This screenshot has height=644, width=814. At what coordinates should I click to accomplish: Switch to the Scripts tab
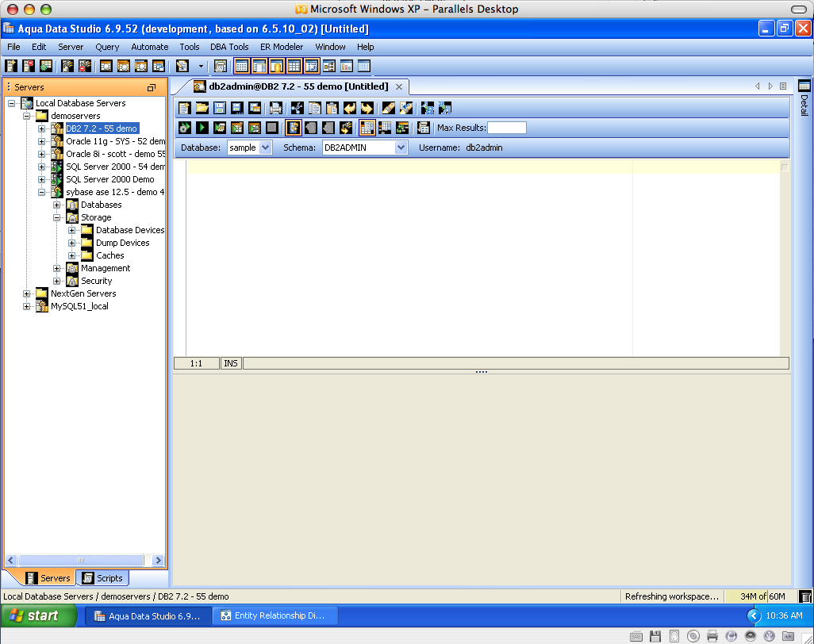[102, 578]
